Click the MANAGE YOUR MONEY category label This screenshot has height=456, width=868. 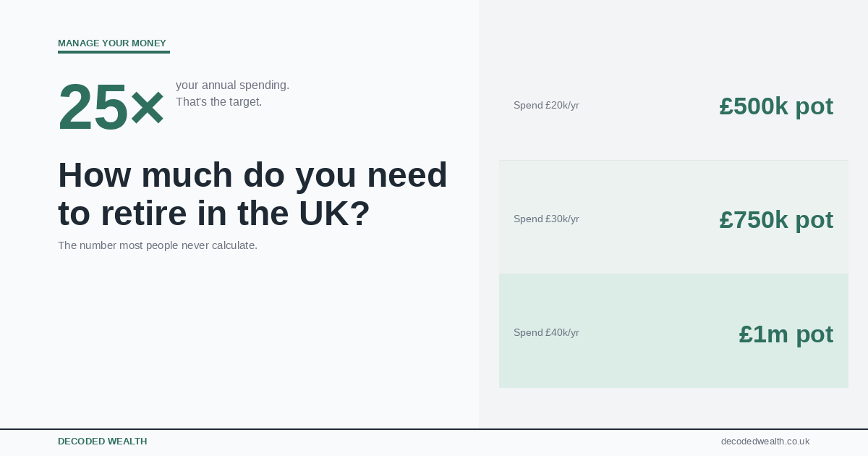coord(111,43)
